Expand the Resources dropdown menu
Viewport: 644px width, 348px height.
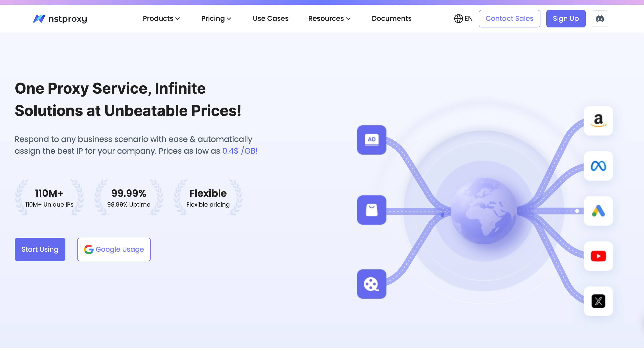(329, 19)
